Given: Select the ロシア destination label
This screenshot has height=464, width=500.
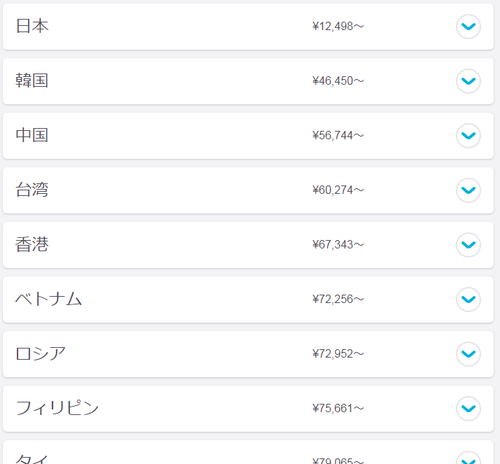Looking at the screenshot, I should pos(40,353).
